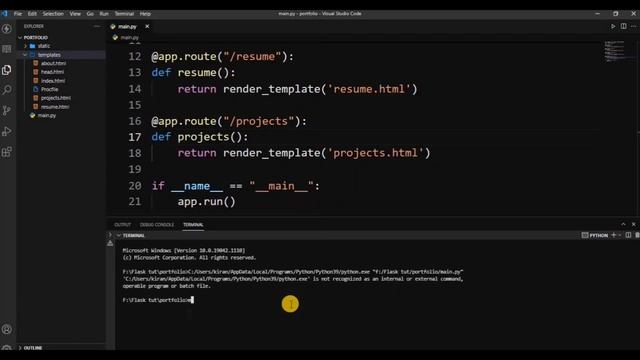640x360 pixels.
Task: Click def projects() on line 17
Action: click(200, 137)
